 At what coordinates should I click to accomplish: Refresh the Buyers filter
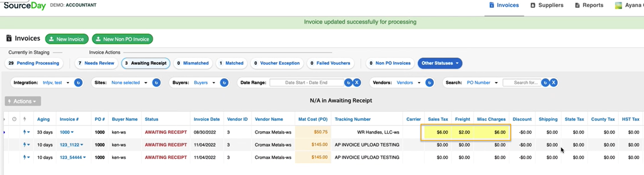point(224,83)
